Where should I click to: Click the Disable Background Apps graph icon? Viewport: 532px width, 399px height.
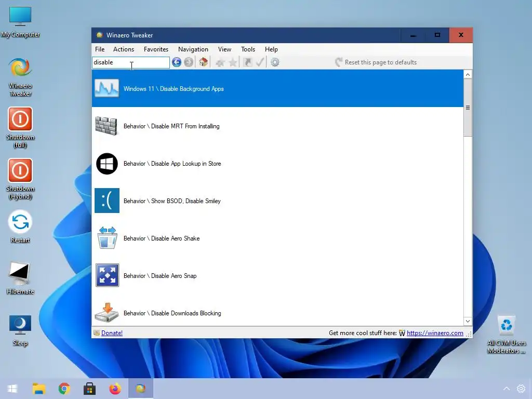pos(107,88)
